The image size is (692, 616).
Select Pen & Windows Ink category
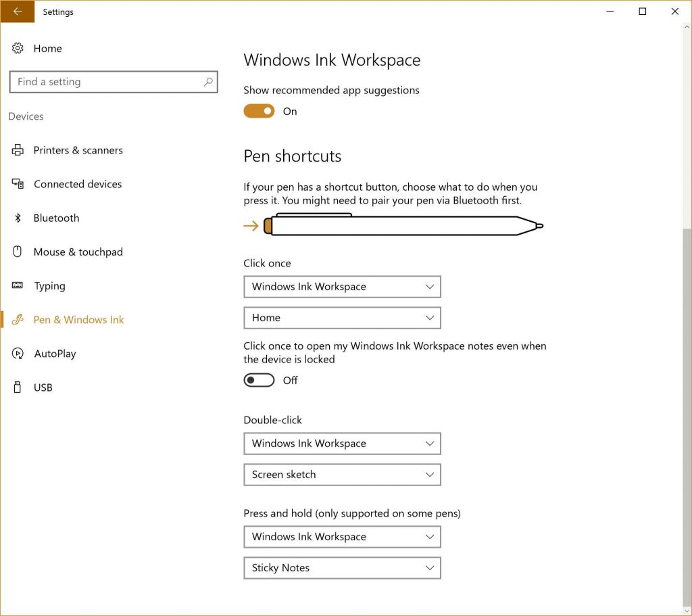(78, 319)
